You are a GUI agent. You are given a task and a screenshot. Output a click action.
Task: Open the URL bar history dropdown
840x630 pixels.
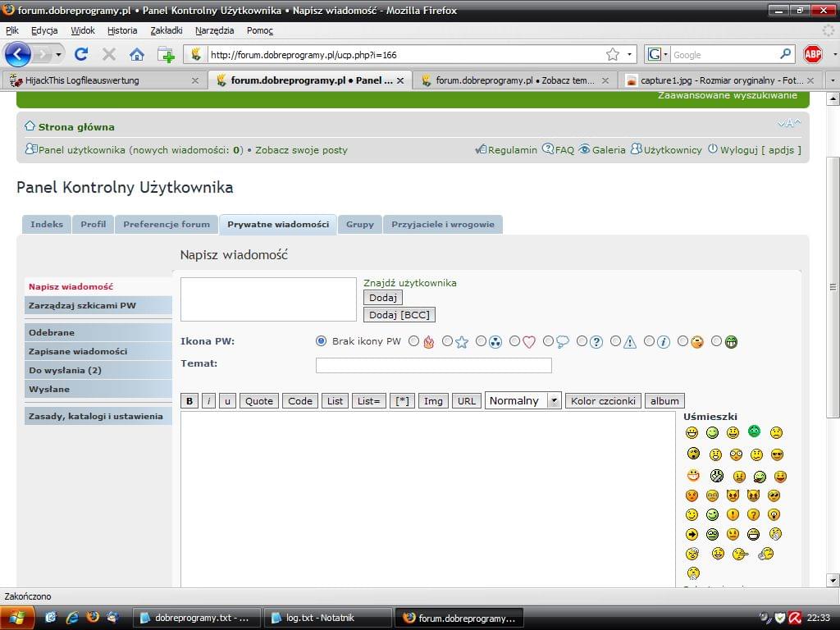(629, 55)
